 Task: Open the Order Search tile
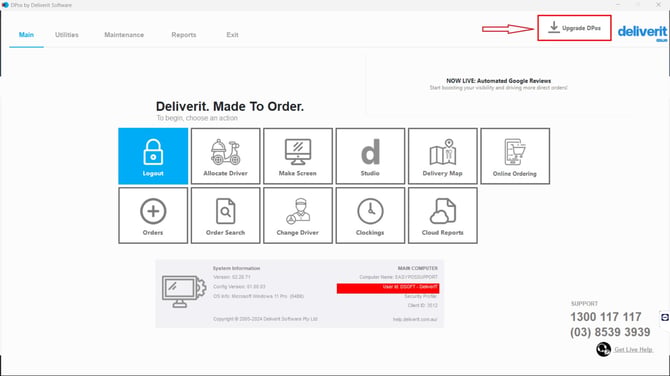[x=225, y=215]
